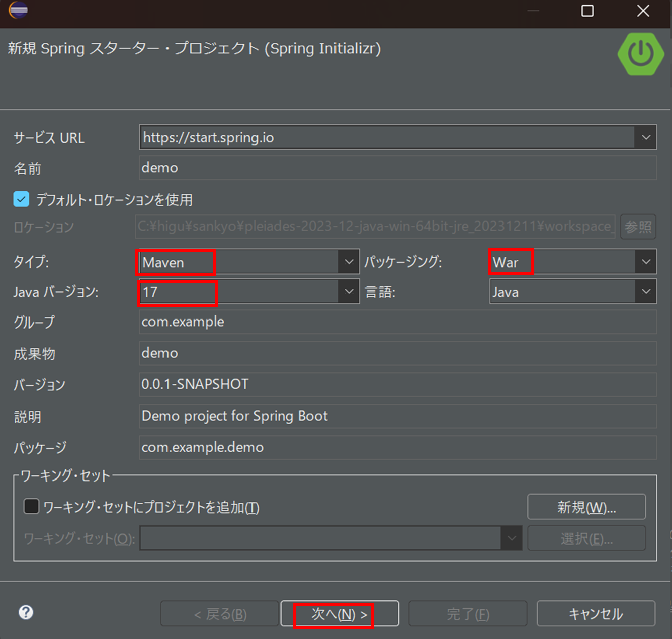The width and height of the screenshot is (672, 639).
Task: Open the help icon at bottom left
Action: click(x=25, y=612)
